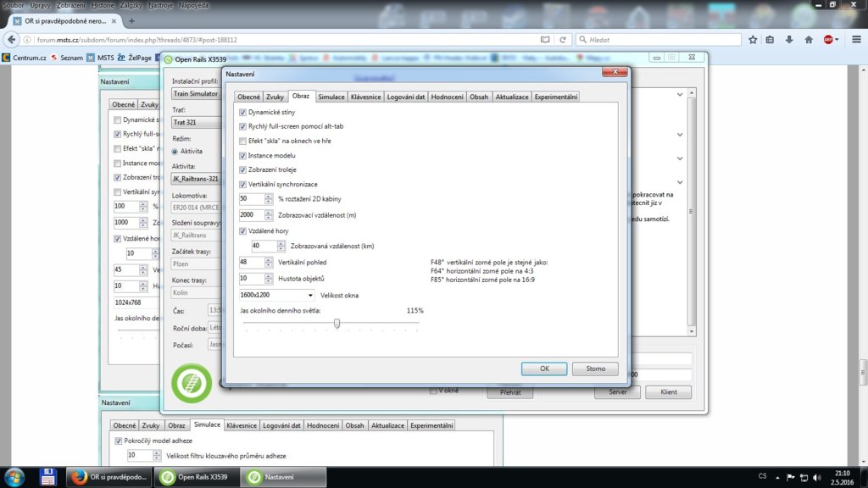Switch to Simulace tab in Nastavení dialog
Viewport: 868px width, 488px height.
click(331, 97)
